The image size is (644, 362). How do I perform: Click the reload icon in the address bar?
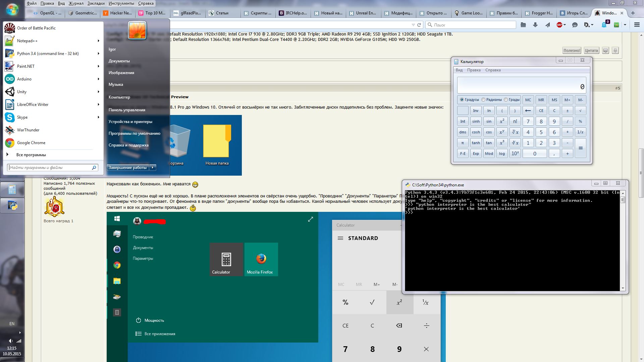(419, 25)
